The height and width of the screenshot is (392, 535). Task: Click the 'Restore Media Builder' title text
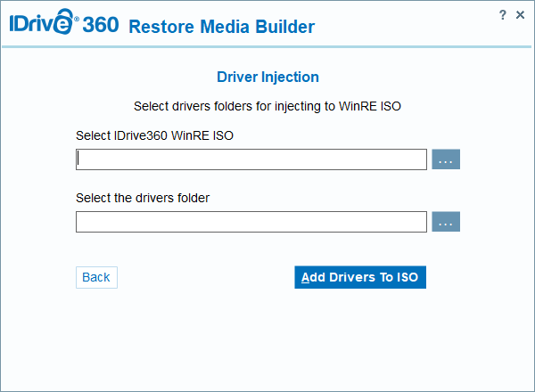221,27
